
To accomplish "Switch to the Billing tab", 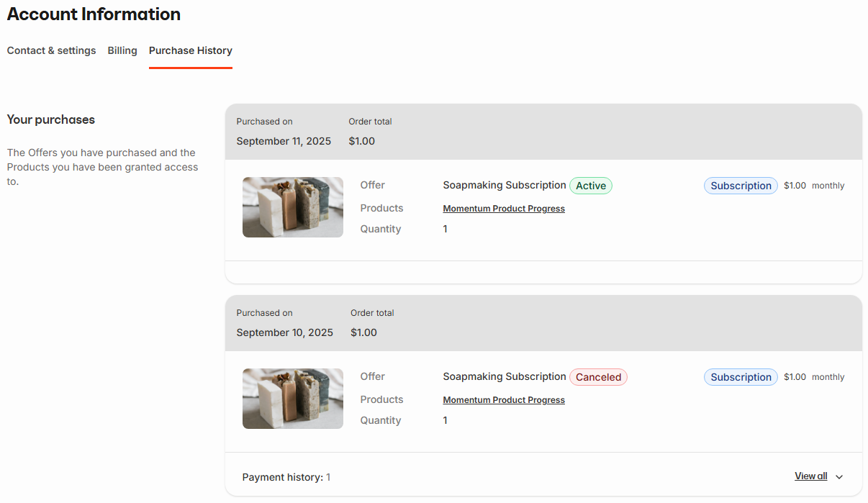I will click(122, 50).
